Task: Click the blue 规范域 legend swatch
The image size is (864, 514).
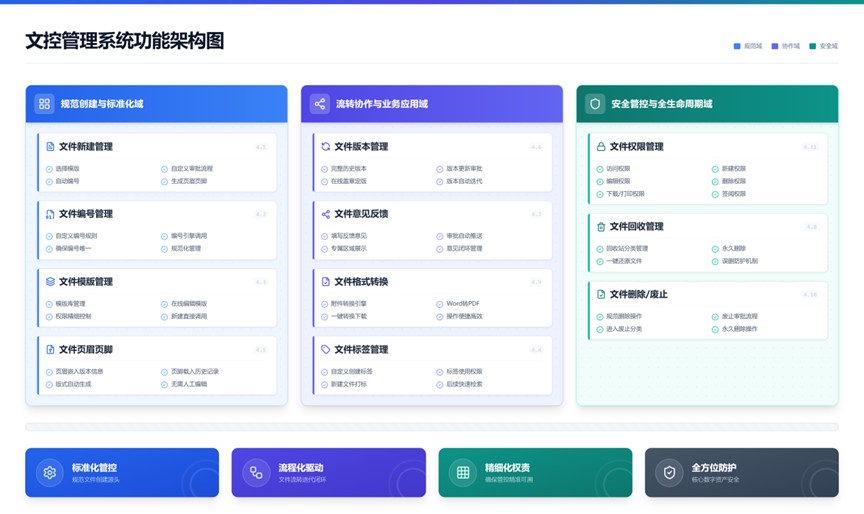Action: point(737,46)
